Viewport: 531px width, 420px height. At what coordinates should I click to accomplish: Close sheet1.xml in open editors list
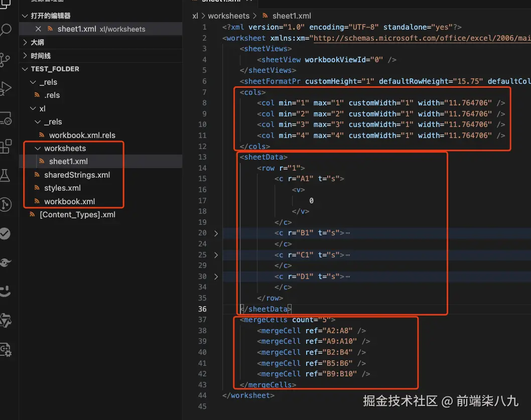coord(38,29)
